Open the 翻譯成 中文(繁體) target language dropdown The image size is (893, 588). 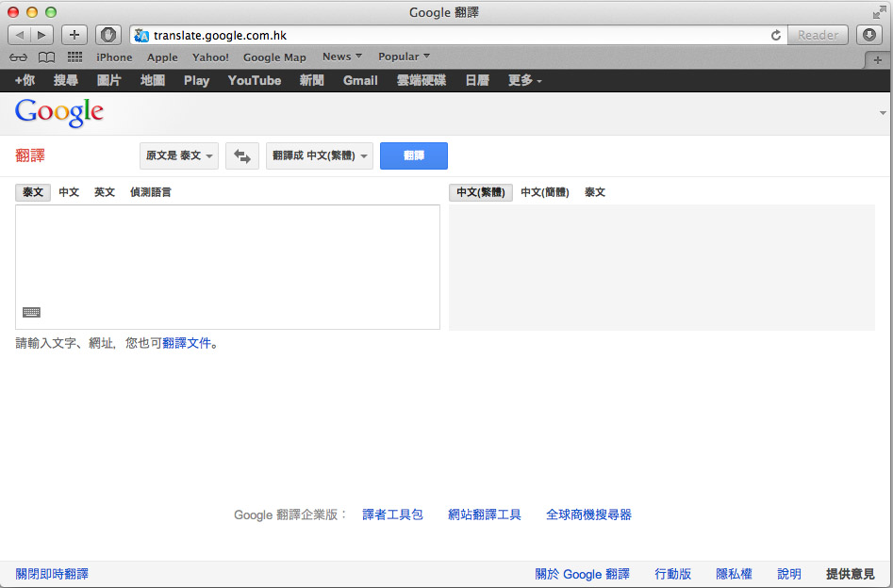(320, 156)
